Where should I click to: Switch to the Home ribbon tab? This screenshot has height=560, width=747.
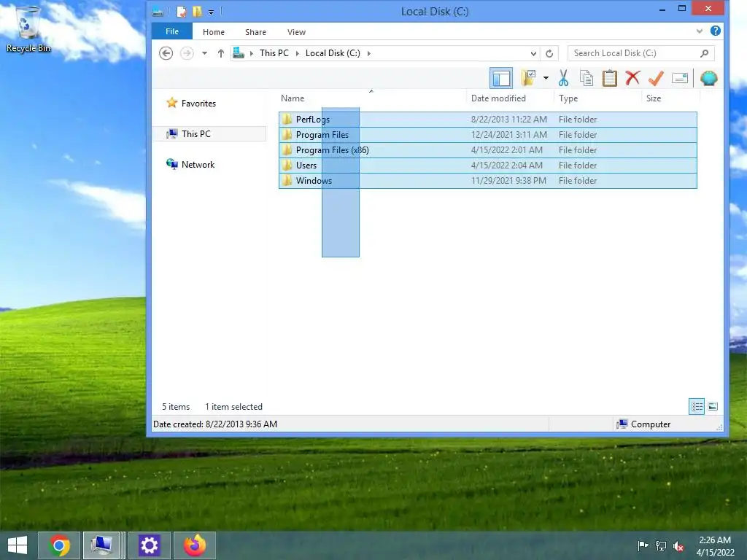pos(214,32)
